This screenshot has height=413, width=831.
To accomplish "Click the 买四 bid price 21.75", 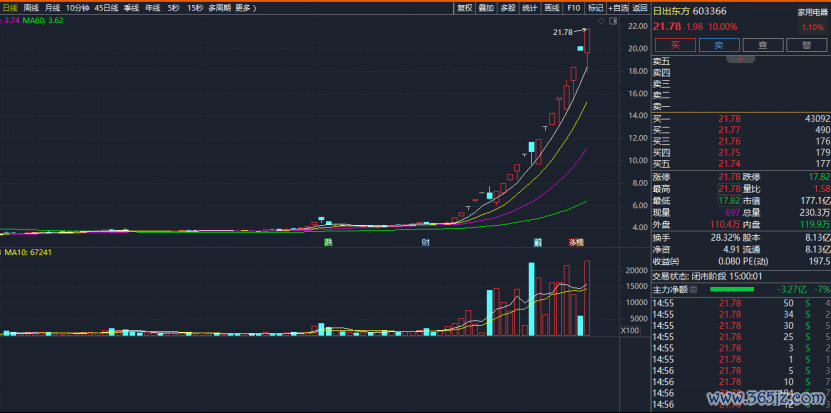I will tap(729, 152).
